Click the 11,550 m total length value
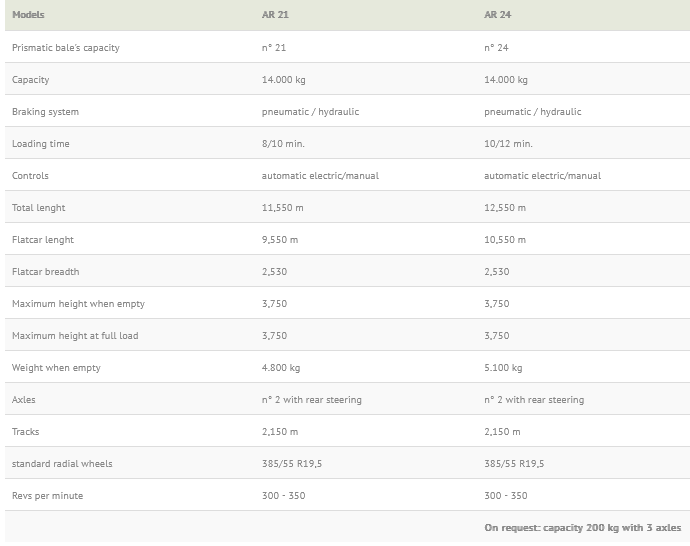 [x=282, y=208]
